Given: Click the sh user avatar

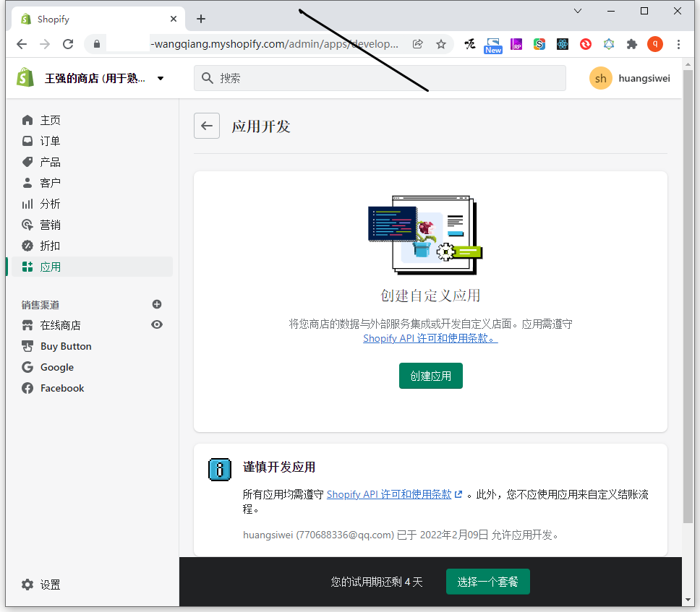Looking at the screenshot, I should point(600,78).
